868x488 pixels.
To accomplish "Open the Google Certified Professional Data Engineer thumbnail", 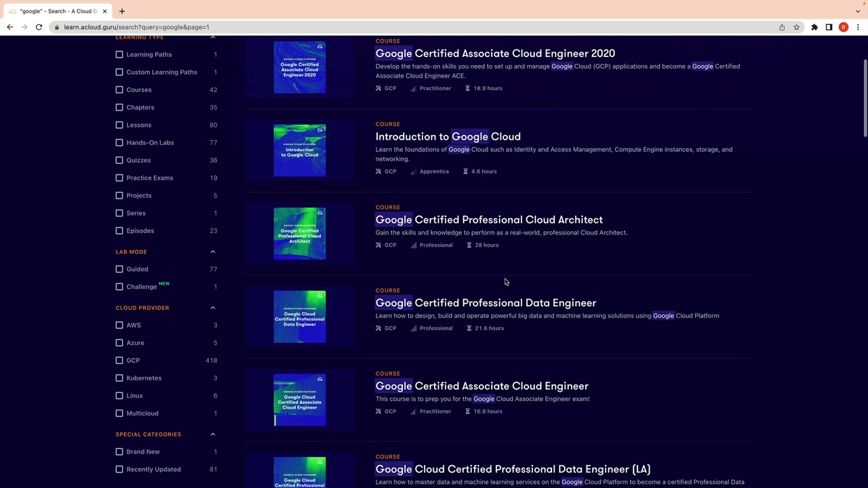I will click(300, 317).
